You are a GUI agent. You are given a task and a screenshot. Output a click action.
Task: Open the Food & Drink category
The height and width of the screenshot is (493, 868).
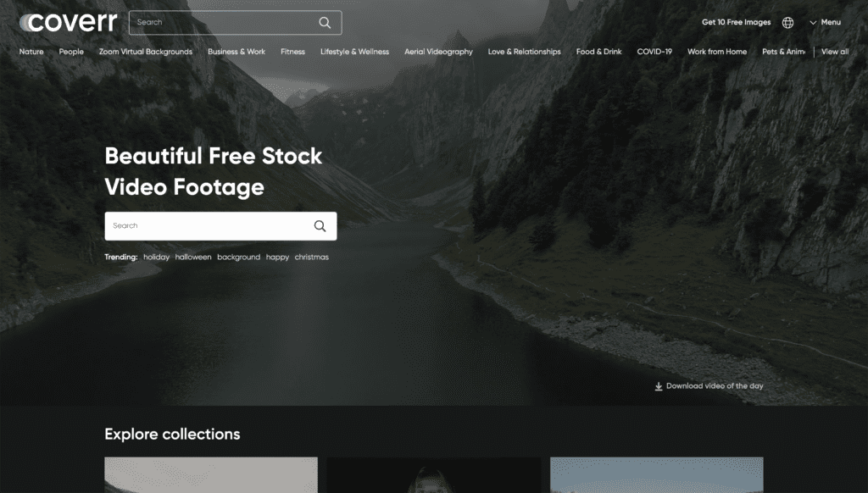pyautogui.click(x=599, y=52)
